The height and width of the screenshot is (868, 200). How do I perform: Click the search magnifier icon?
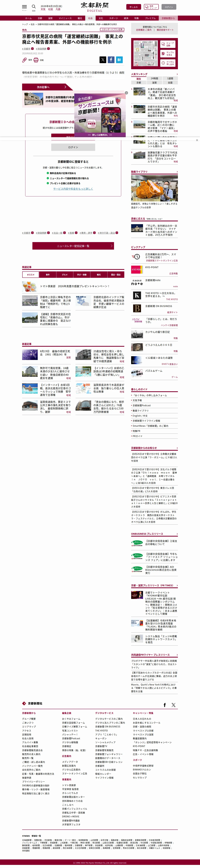[34, 7]
